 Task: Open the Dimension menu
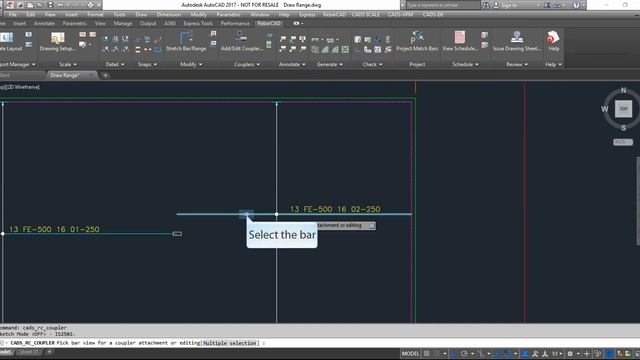click(x=169, y=14)
